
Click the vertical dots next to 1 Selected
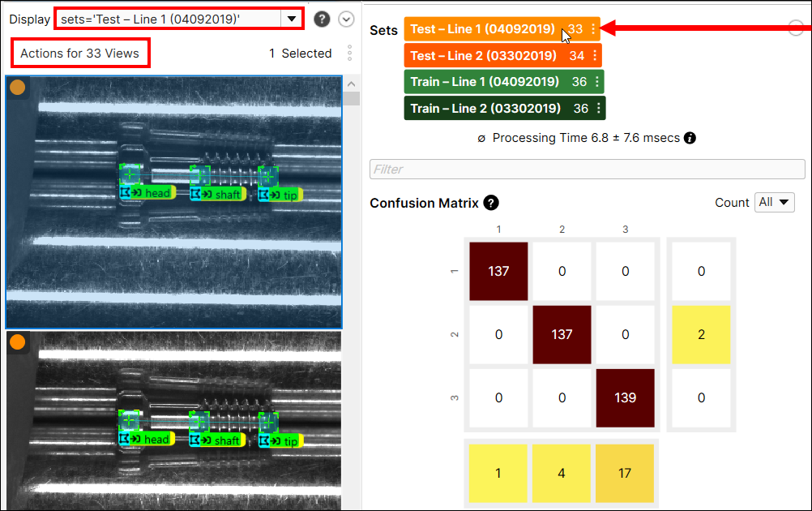pos(349,54)
